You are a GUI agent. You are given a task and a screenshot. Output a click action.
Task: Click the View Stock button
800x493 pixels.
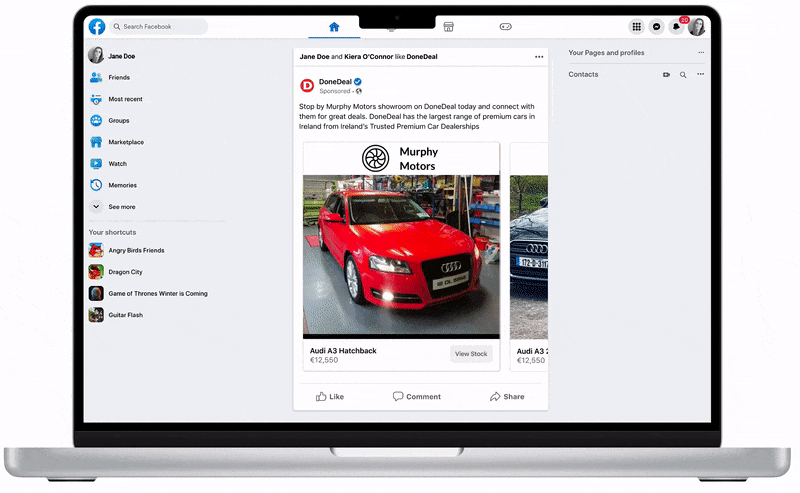click(x=471, y=354)
